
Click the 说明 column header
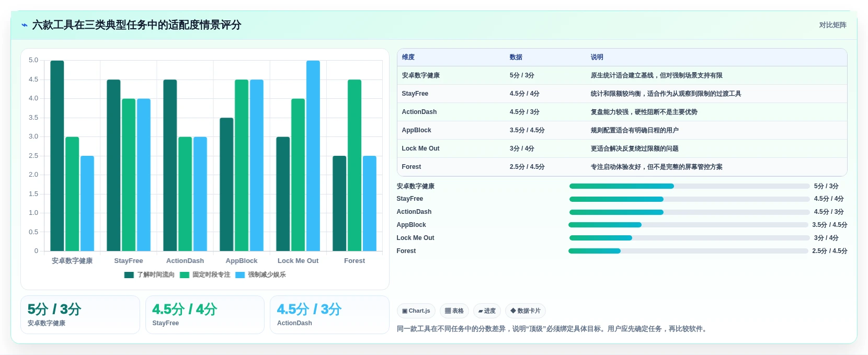tap(597, 57)
